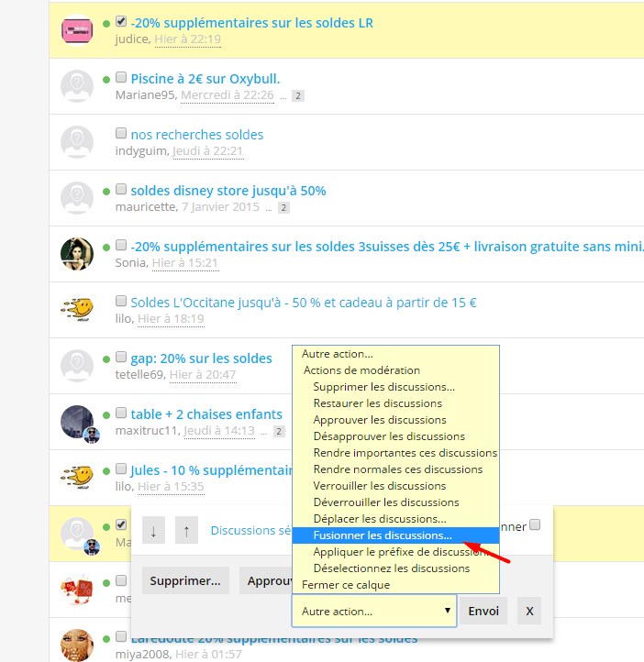The image size is (644, 662).
Task: Select Approuver les discussions option
Action: [395, 420]
